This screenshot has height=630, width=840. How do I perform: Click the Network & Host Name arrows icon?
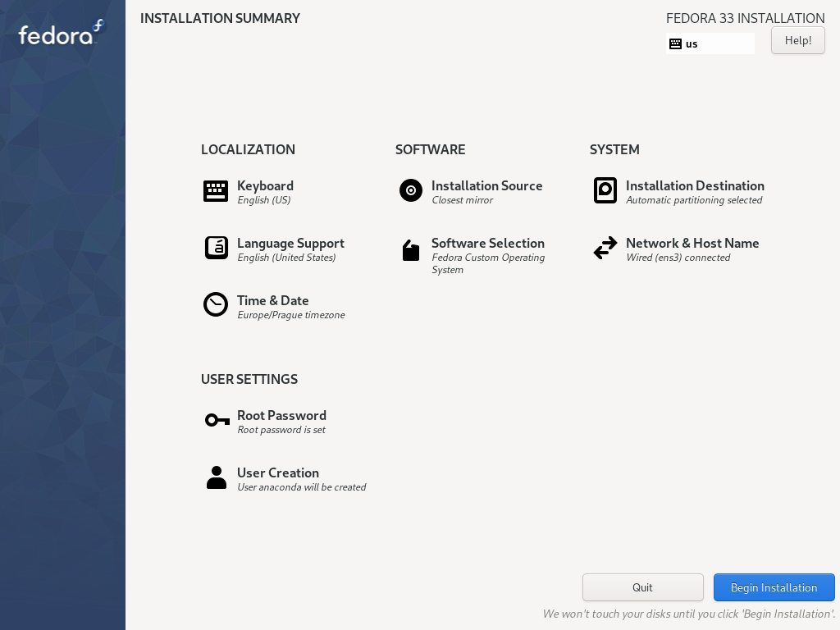click(605, 248)
